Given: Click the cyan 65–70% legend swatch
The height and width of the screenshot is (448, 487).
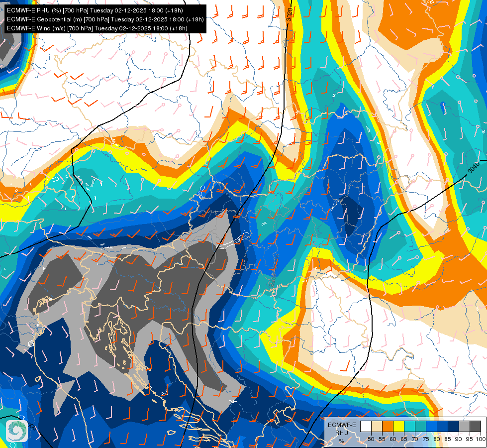Looking at the screenshot, I should (410, 426).
